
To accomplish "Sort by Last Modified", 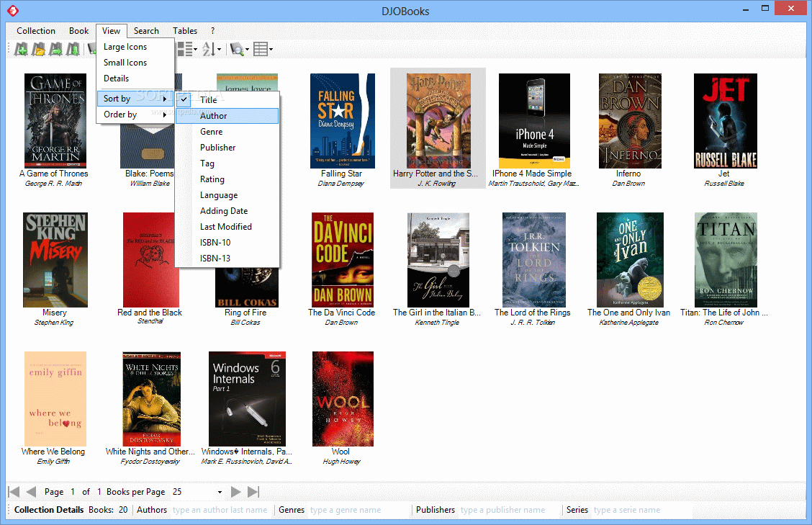I will [x=227, y=226].
